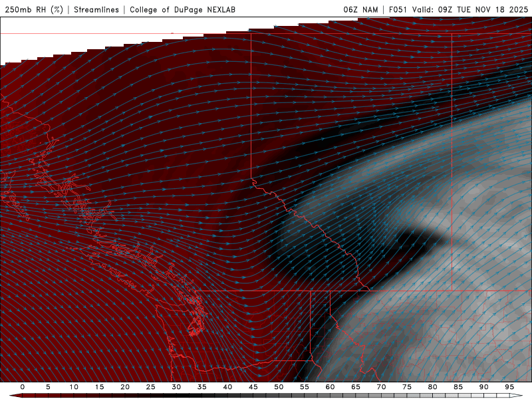Screen dimensions: 532x399
Task: Click the "10" colorbar label
Action: [74, 387]
